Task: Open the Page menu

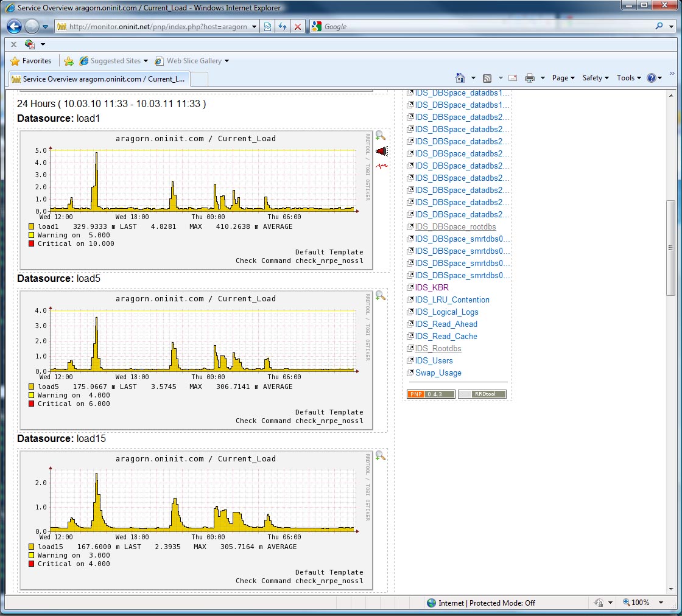Action: click(x=563, y=78)
